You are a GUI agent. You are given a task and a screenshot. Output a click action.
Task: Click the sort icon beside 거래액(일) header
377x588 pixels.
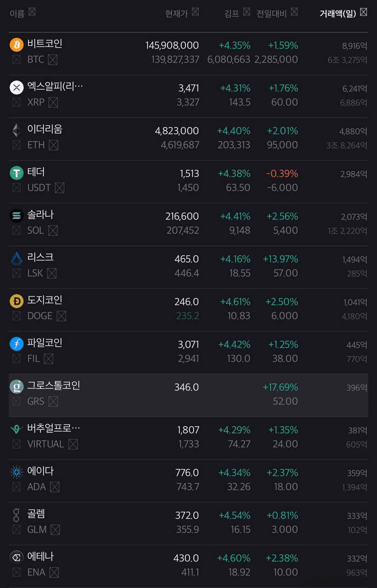coord(364,12)
